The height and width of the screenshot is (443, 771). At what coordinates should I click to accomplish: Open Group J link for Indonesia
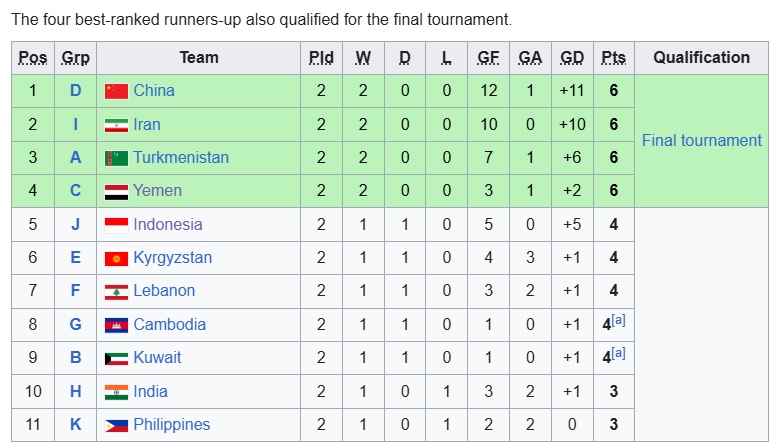point(75,224)
